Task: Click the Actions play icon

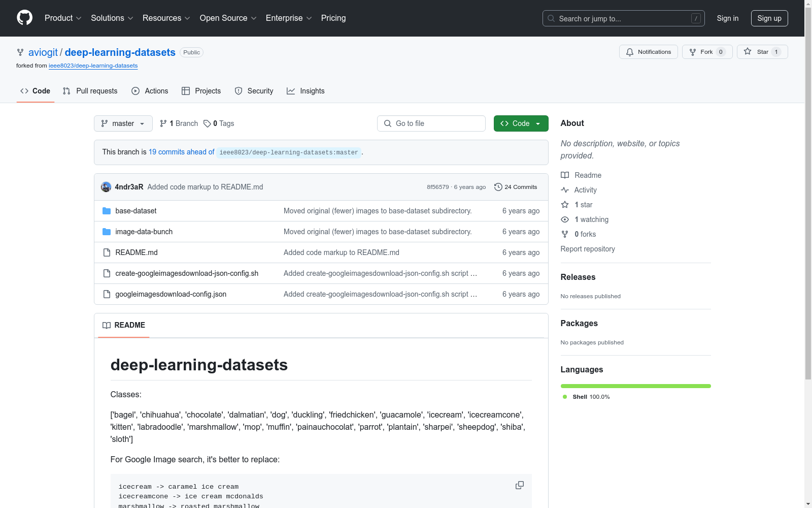Action: pos(136,91)
